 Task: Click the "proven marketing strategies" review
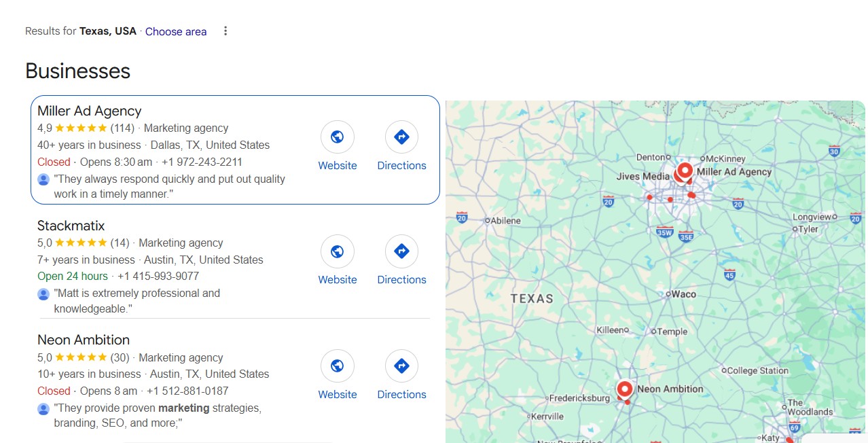158,416
